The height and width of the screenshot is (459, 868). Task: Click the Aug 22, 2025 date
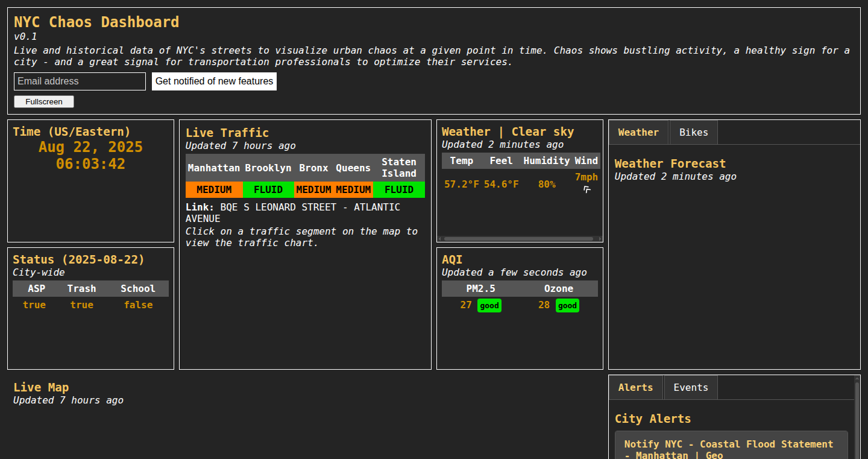[90, 147]
